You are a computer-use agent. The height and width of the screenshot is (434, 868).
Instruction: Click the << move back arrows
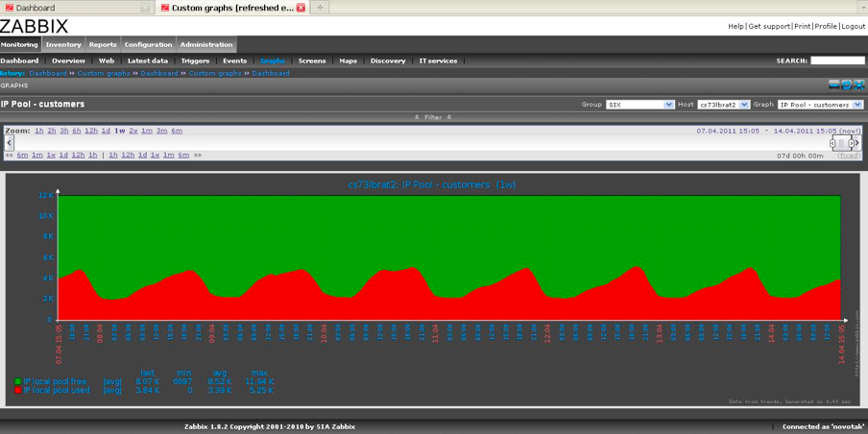point(9,155)
